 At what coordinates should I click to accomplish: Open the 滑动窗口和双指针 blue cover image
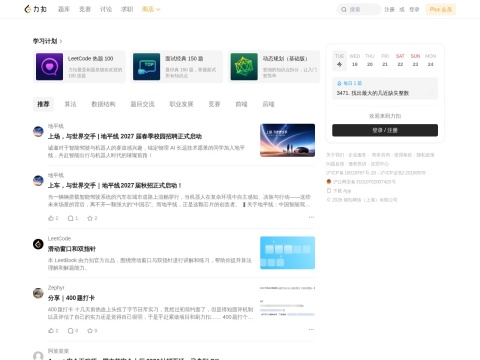point(287,253)
